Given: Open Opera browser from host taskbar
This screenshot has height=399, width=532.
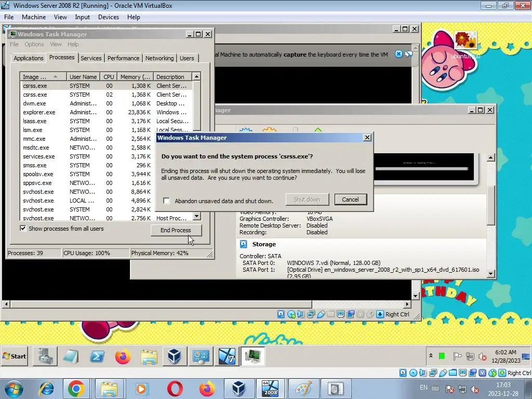Looking at the screenshot, I should tap(175, 389).
